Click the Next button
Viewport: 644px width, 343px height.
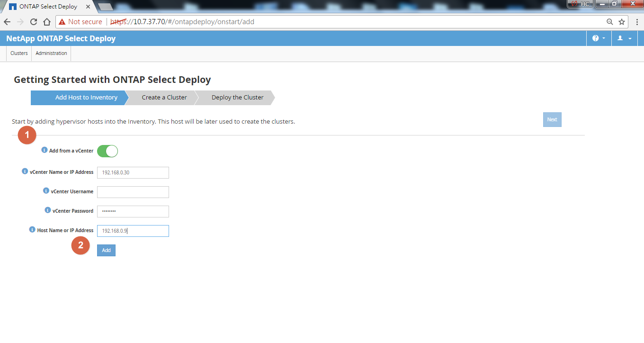coord(552,120)
